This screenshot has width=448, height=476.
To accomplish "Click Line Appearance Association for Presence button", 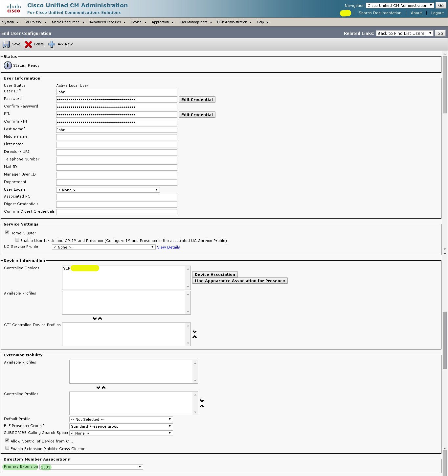I will click(240, 281).
